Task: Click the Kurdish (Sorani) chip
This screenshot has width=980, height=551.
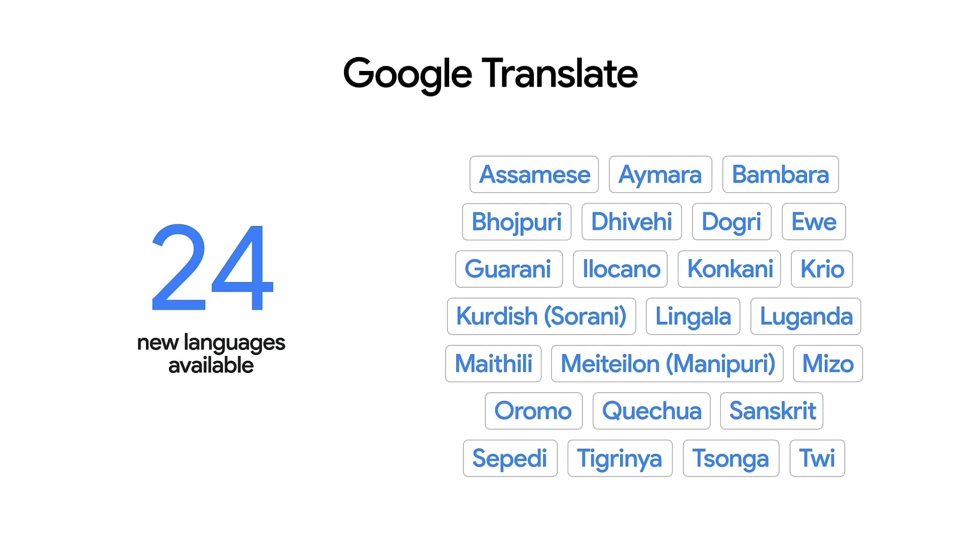Action: (x=541, y=316)
